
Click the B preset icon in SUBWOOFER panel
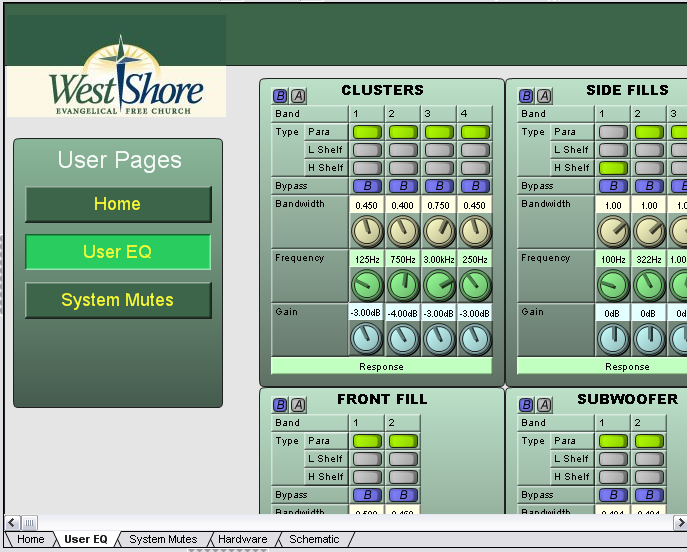(526, 405)
